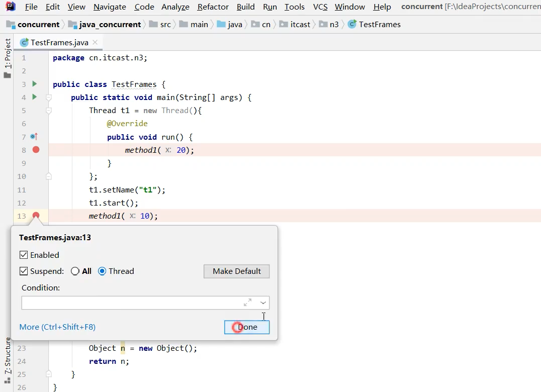
Task: Open the Edit menu
Action: [52, 7]
